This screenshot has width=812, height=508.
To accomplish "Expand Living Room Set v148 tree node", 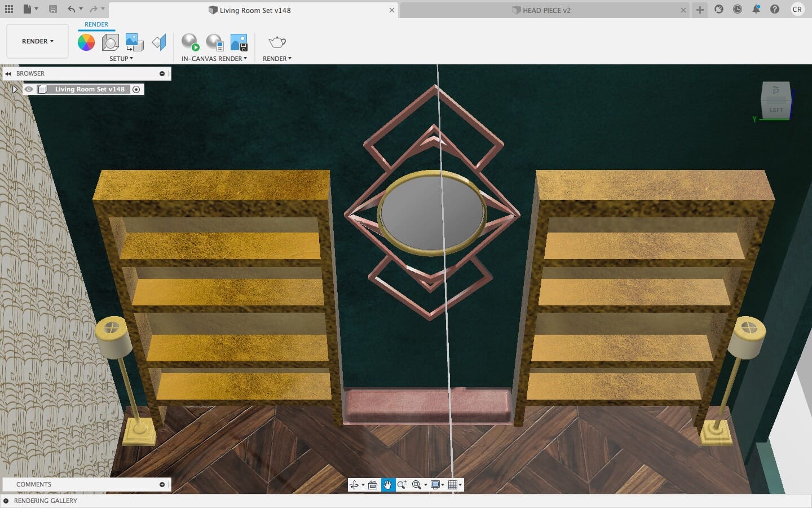I will coord(15,89).
